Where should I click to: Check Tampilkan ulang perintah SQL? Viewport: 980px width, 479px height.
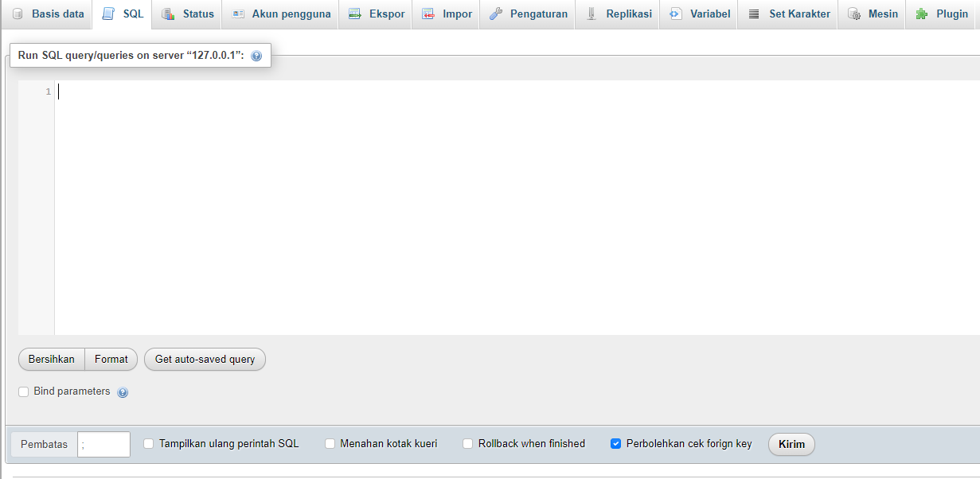pos(147,444)
